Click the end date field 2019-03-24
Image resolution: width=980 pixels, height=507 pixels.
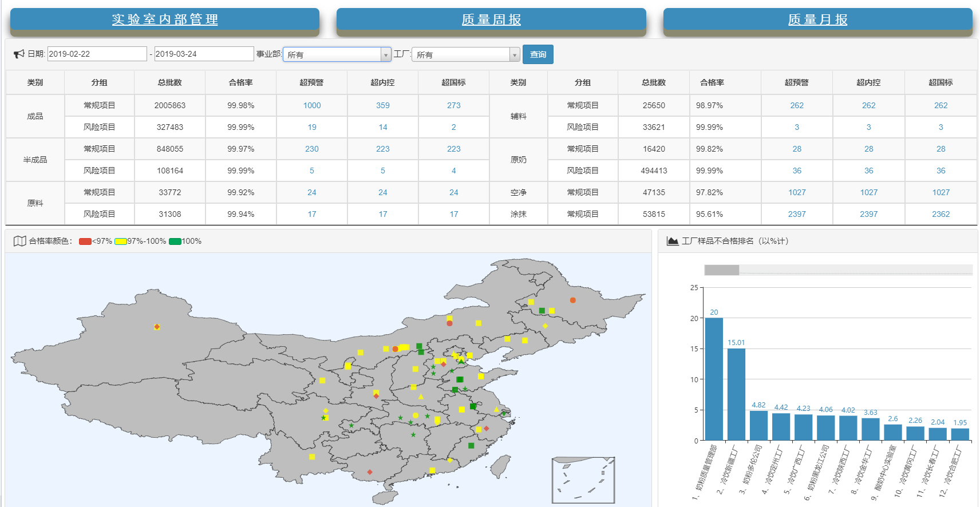click(x=204, y=54)
